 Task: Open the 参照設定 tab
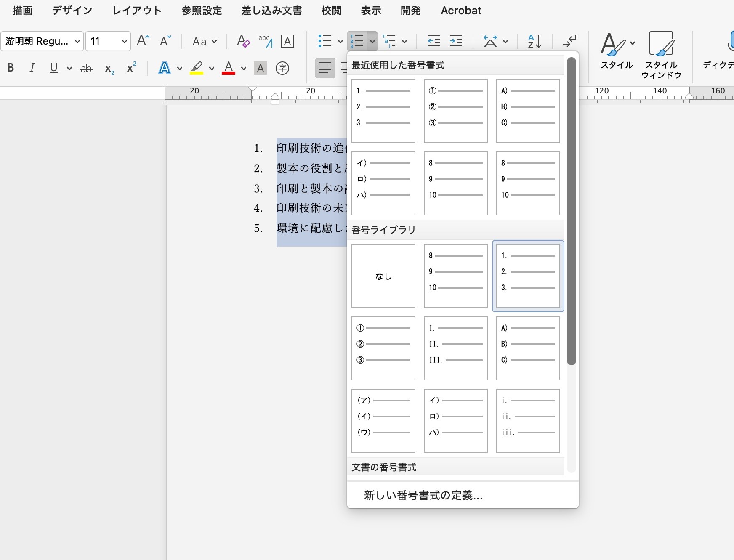[x=202, y=11]
